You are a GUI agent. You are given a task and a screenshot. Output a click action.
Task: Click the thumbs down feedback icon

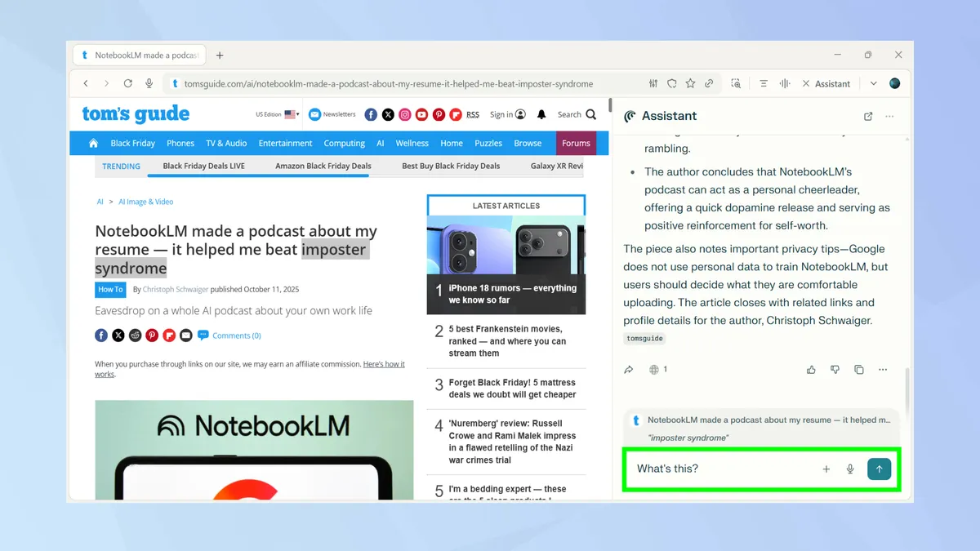pos(835,370)
